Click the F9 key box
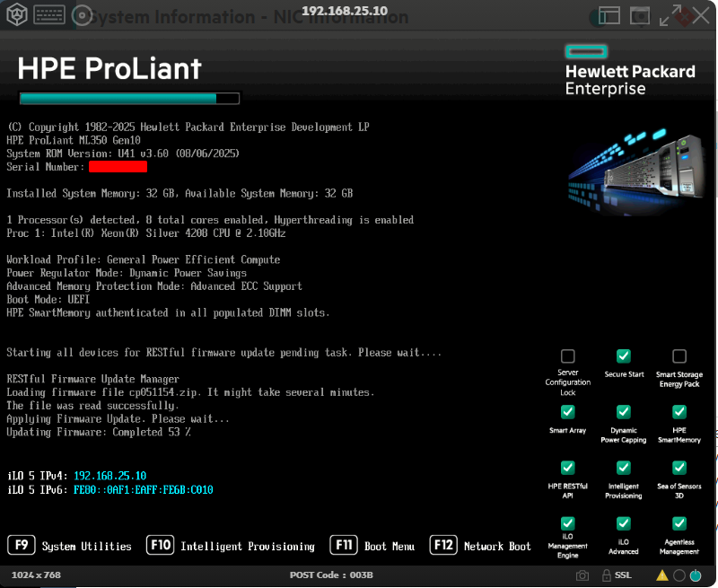This screenshot has width=718, height=588. pyautogui.click(x=22, y=545)
